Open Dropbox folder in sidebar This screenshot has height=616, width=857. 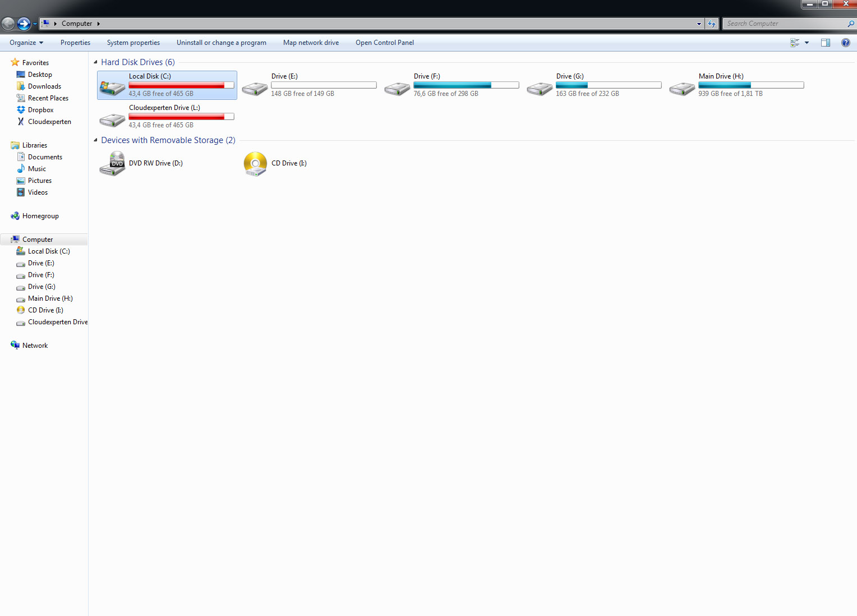pyautogui.click(x=40, y=110)
